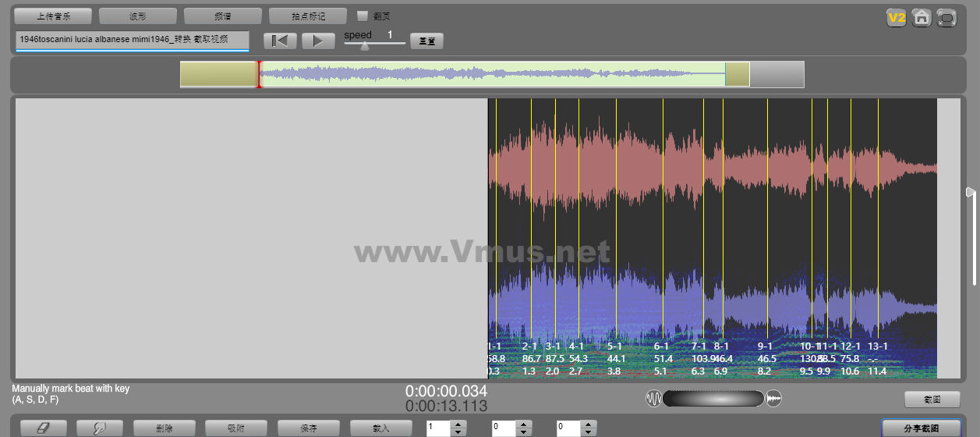This screenshot has width=980, height=437.
Task: Select beat marker labeled 12-1
Action: pos(851,346)
